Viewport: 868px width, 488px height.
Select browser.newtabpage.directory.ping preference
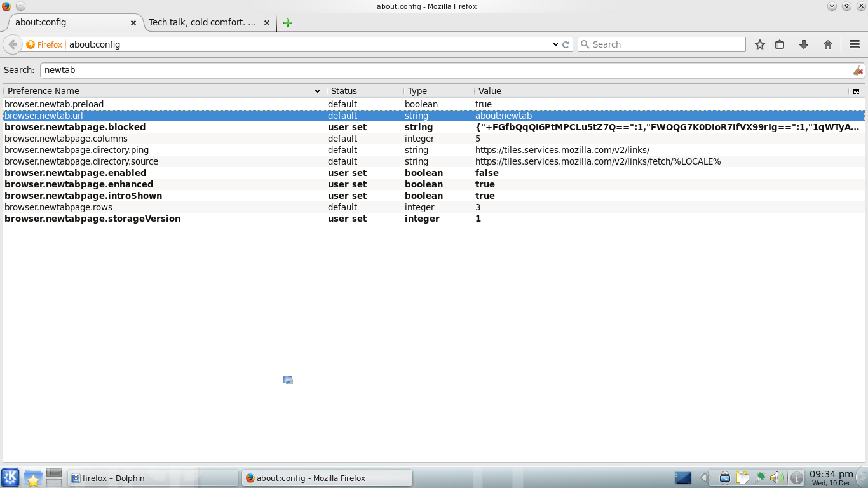(434, 150)
